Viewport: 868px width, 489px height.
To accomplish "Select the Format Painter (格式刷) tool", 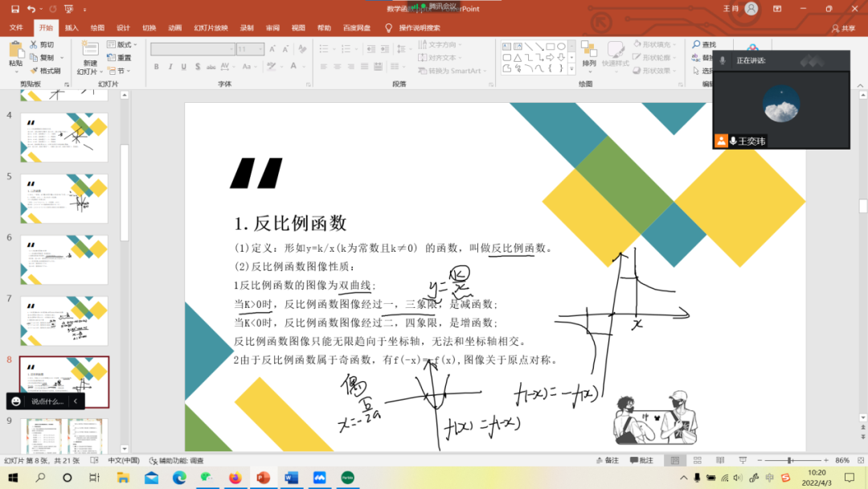I will coord(45,71).
